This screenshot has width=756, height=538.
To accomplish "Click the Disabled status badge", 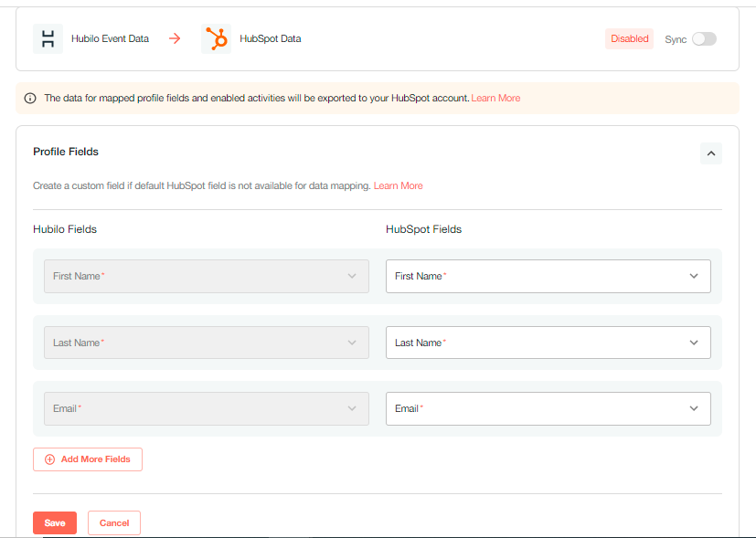I will (629, 39).
